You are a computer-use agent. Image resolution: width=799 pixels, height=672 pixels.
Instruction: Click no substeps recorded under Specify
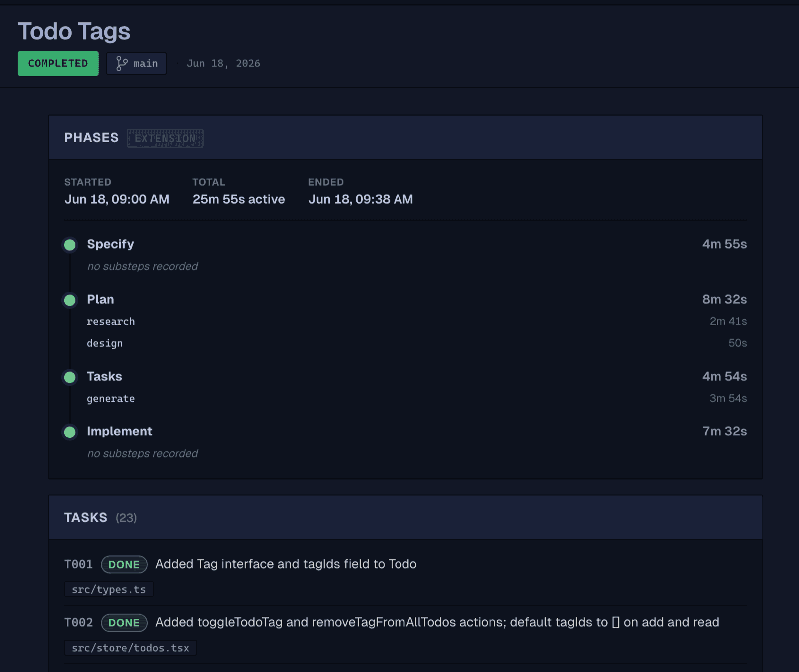coord(143,267)
